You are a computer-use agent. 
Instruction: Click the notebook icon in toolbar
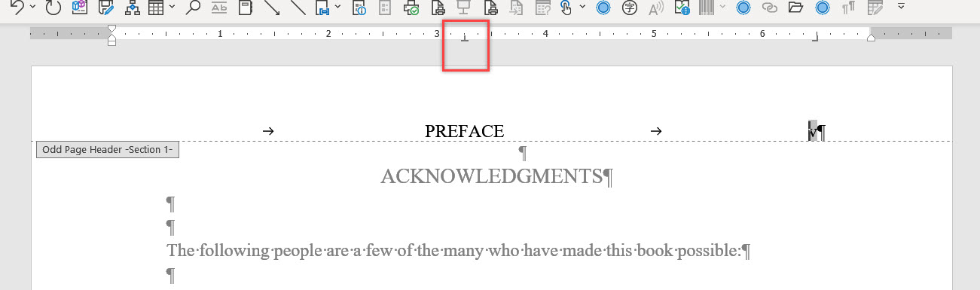(x=245, y=8)
